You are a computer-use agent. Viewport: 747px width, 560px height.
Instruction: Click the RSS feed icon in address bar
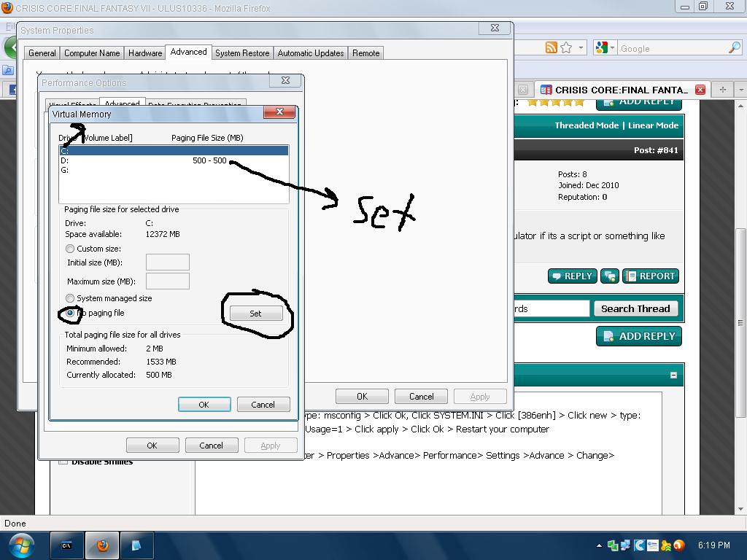[551, 47]
